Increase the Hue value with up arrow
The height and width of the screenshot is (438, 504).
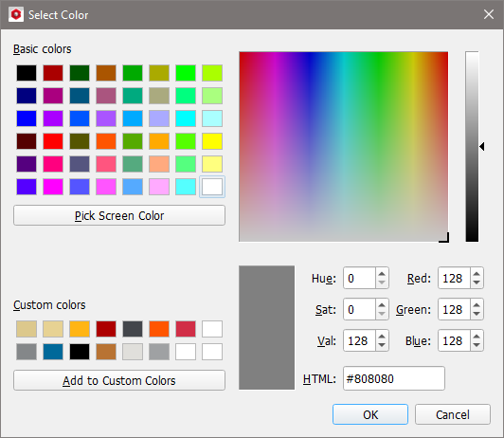click(x=382, y=274)
